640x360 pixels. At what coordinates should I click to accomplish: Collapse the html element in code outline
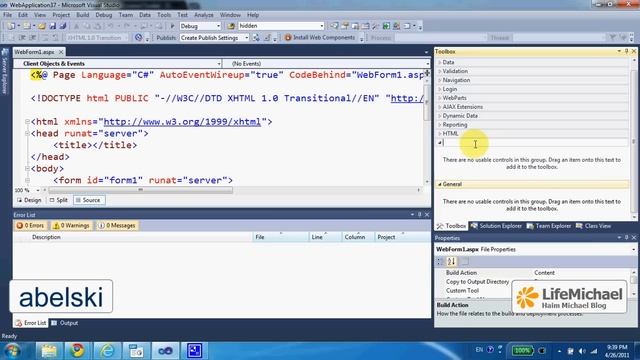(x=27, y=122)
